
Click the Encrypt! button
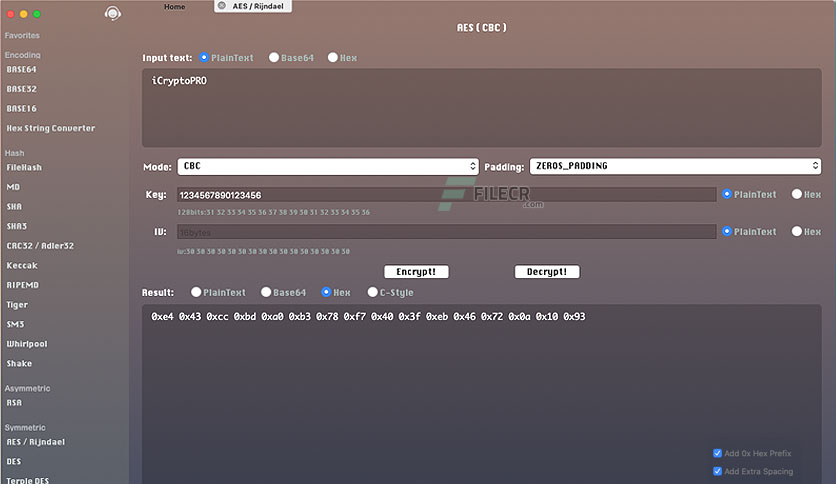pos(416,272)
